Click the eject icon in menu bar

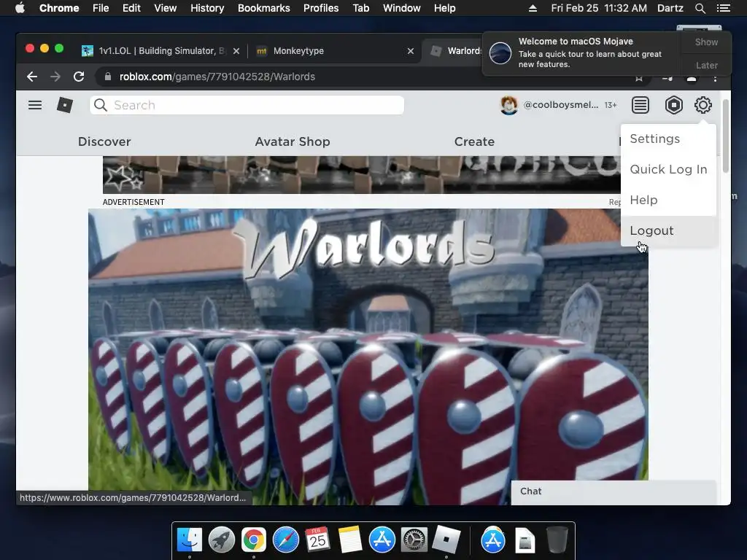point(533,8)
